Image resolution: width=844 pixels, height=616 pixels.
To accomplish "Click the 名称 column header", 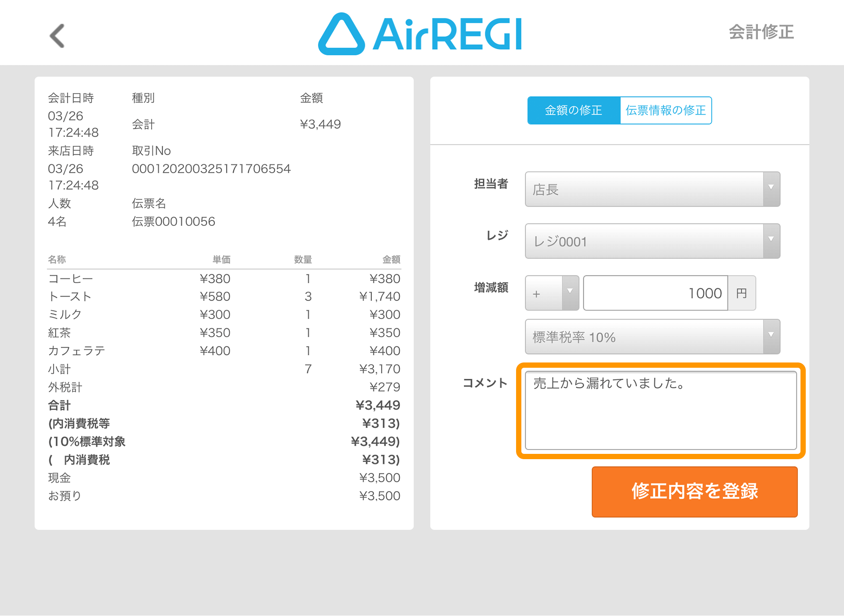I will click(x=57, y=259).
